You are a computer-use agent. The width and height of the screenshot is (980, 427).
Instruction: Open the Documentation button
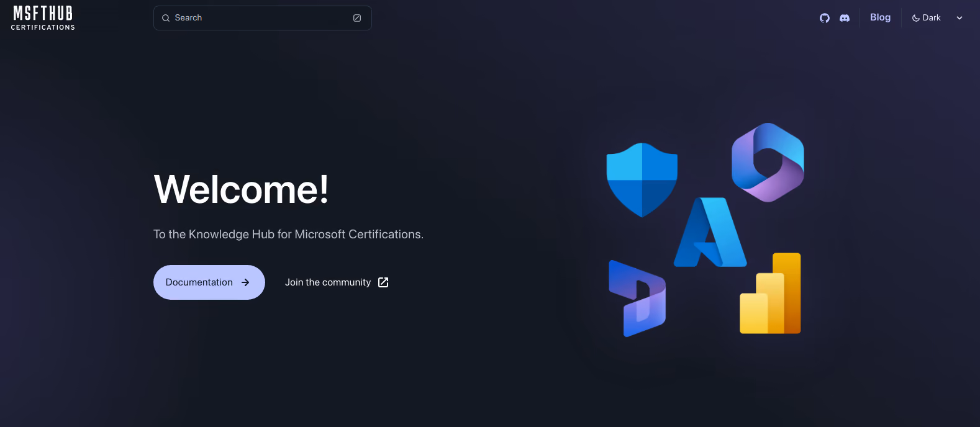pyautogui.click(x=209, y=282)
